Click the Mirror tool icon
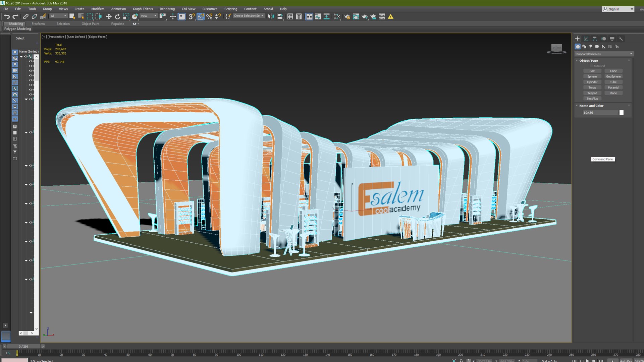Viewport: 644px width, 362px height. [x=271, y=16]
